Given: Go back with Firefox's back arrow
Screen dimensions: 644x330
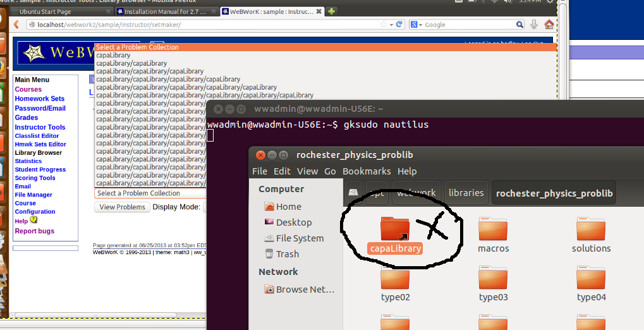Looking at the screenshot, I should [16, 25].
